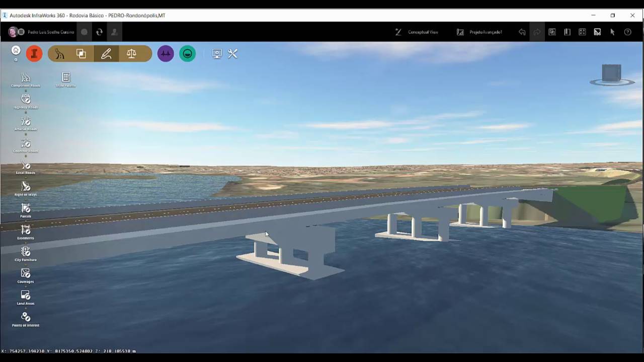The width and height of the screenshot is (644, 362).
Task: Click the bridge design icon on purple circle
Action: [x=166, y=53]
